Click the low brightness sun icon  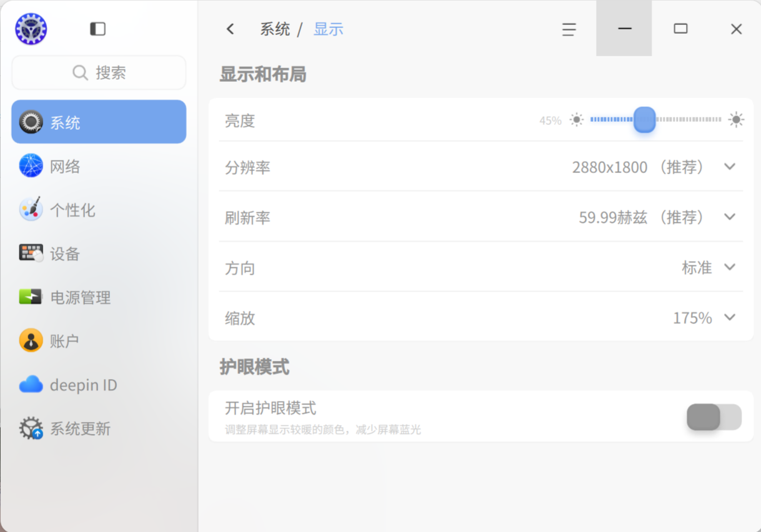577,119
